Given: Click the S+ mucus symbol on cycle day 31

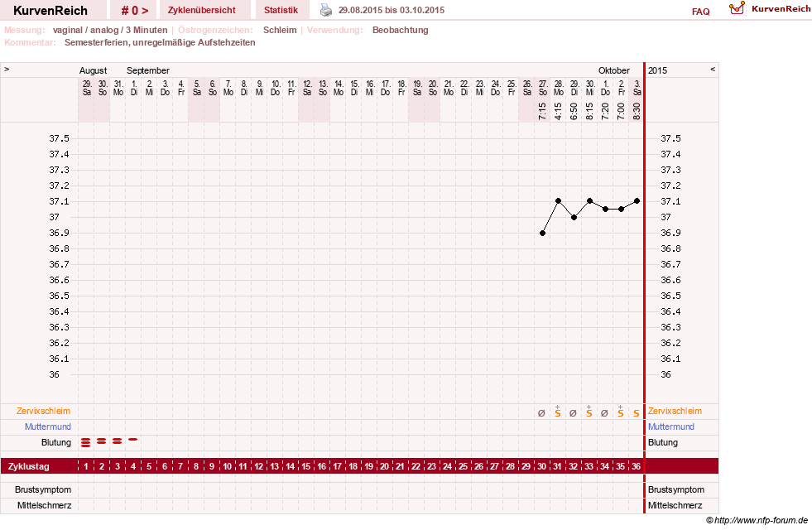Looking at the screenshot, I should 558,412.
